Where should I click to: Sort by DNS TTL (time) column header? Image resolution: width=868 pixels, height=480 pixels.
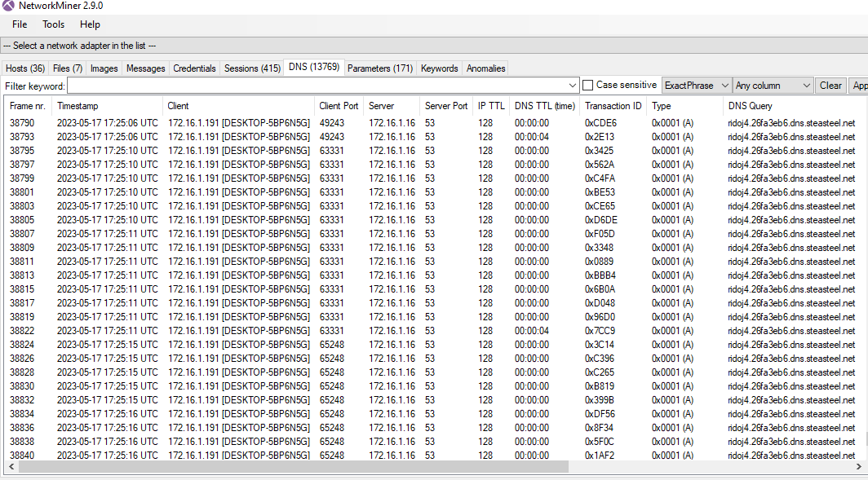[545, 106]
